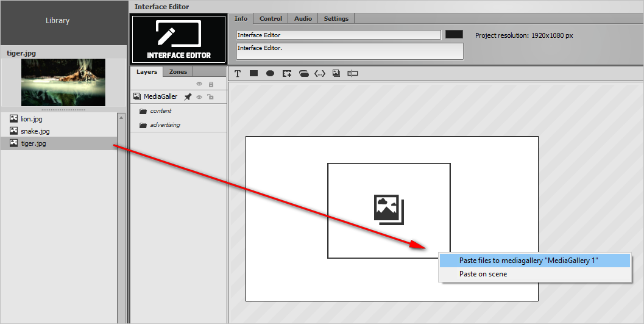Select the rounded button tool
Screen dimensions: 644x324
click(x=303, y=74)
